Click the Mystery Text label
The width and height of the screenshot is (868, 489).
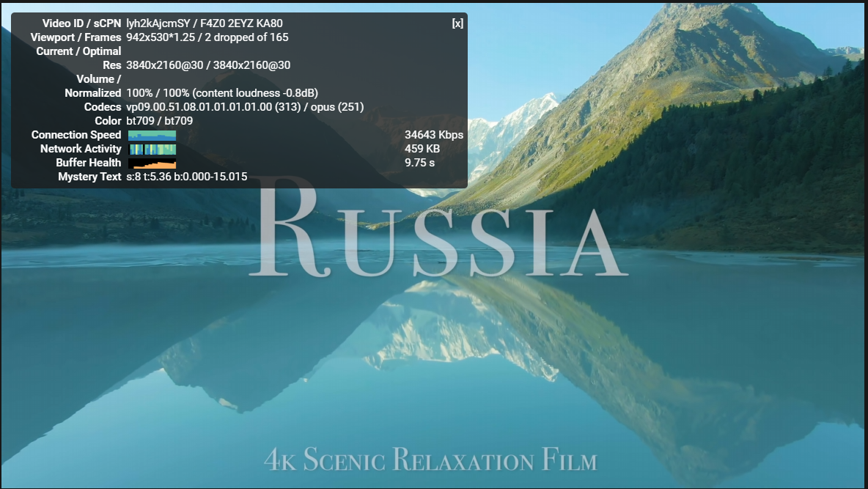[x=89, y=177]
